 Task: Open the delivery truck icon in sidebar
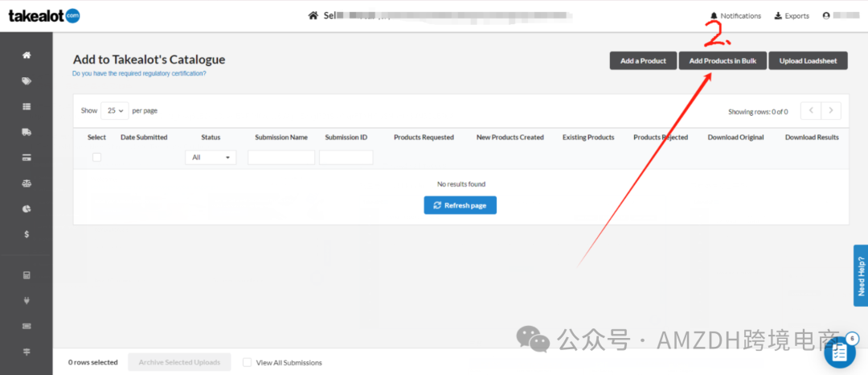point(26,132)
